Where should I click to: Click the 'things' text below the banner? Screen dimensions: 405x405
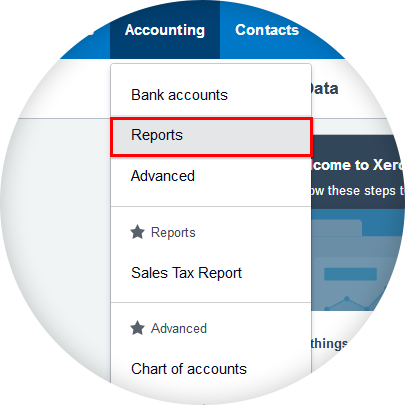pos(329,344)
